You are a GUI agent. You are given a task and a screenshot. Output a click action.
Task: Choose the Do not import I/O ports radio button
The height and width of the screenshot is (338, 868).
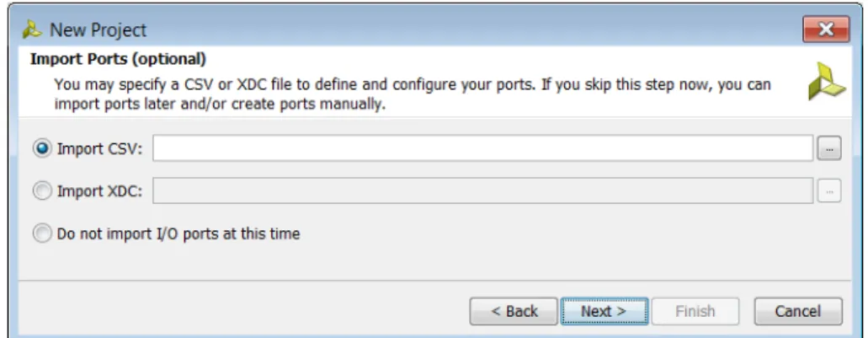[42, 233]
